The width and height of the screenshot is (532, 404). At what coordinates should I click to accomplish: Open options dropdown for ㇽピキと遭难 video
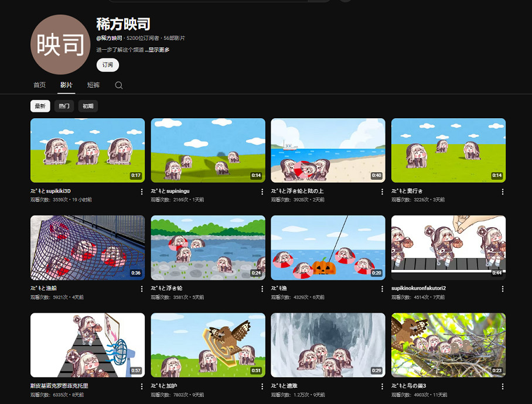coord(382,386)
